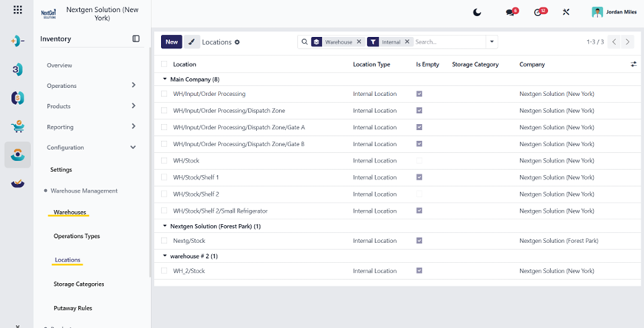This screenshot has width=644, height=328.
Task: Open the active Inventory app icon
Action: pyautogui.click(x=18, y=154)
